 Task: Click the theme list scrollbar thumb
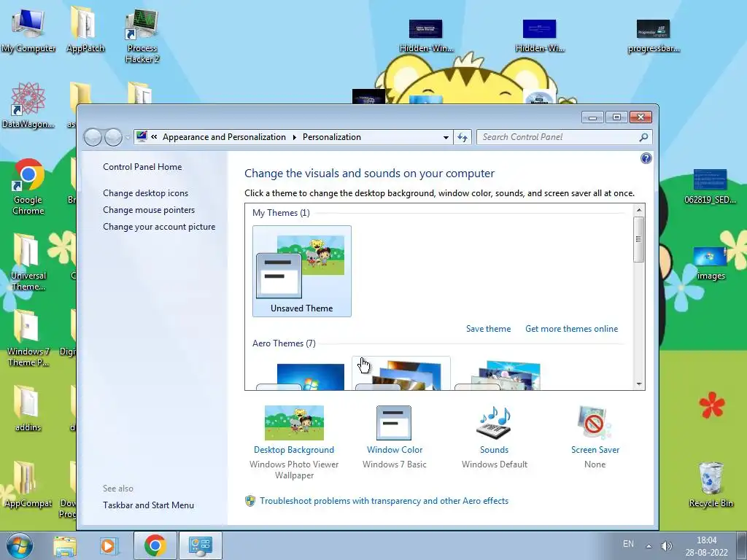[x=639, y=239]
